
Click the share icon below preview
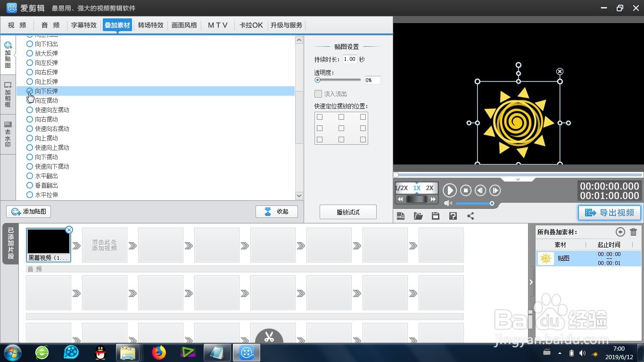tap(471, 216)
